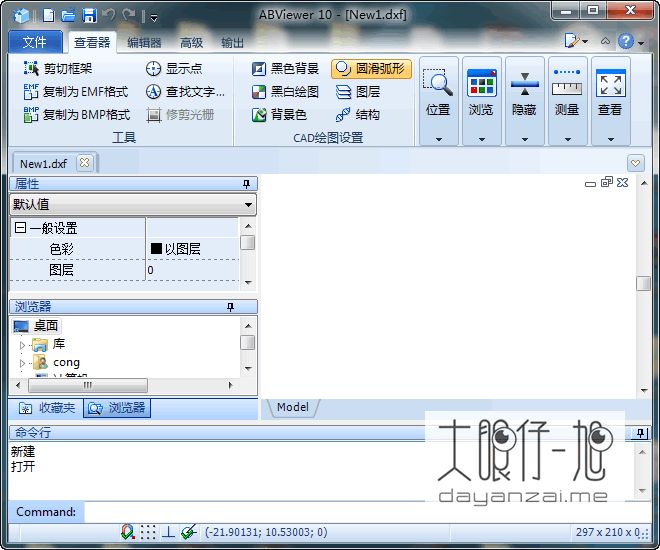Click the green checkmark pencil status icon
660x550 pixels.
(189, 532)
